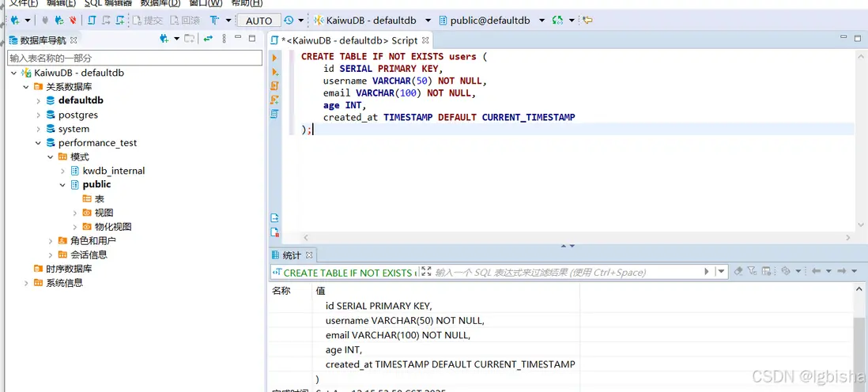Click the link with editor arrows icon
The height and width of the screenshot is (392, 868).
208,39
